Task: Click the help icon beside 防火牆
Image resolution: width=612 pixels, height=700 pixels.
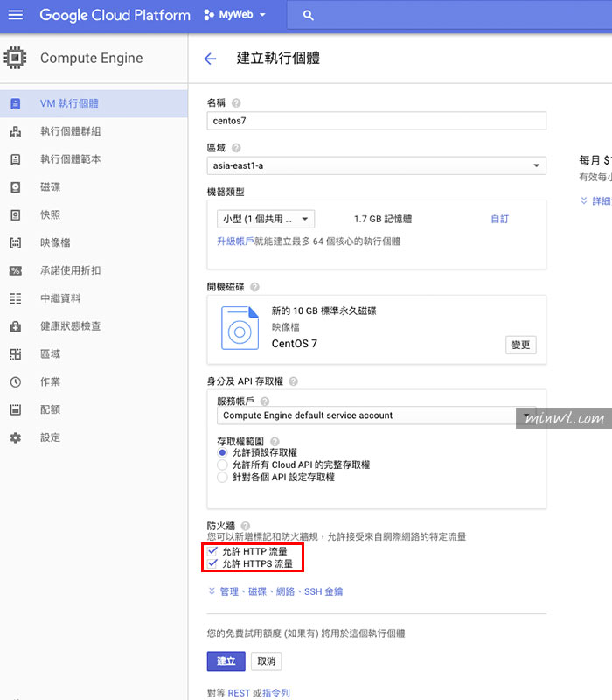Action: pos(246,526)
